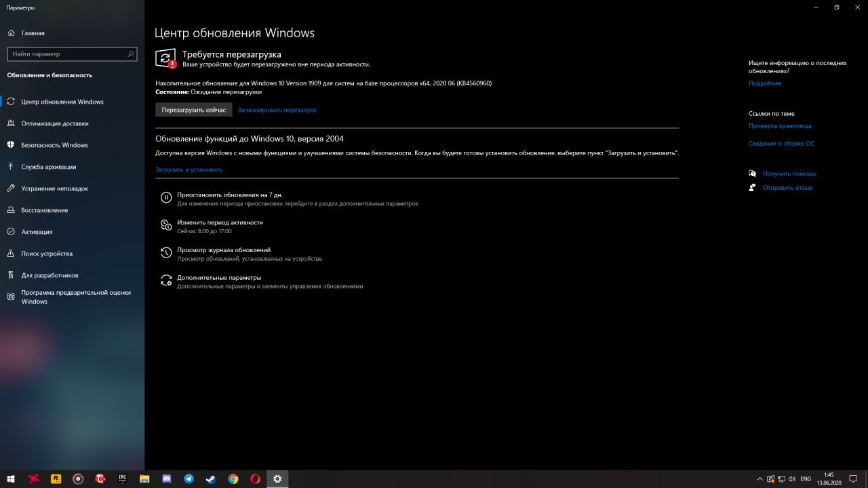
Task: Open File Explorer from taskbar
Action: [144, 479]
